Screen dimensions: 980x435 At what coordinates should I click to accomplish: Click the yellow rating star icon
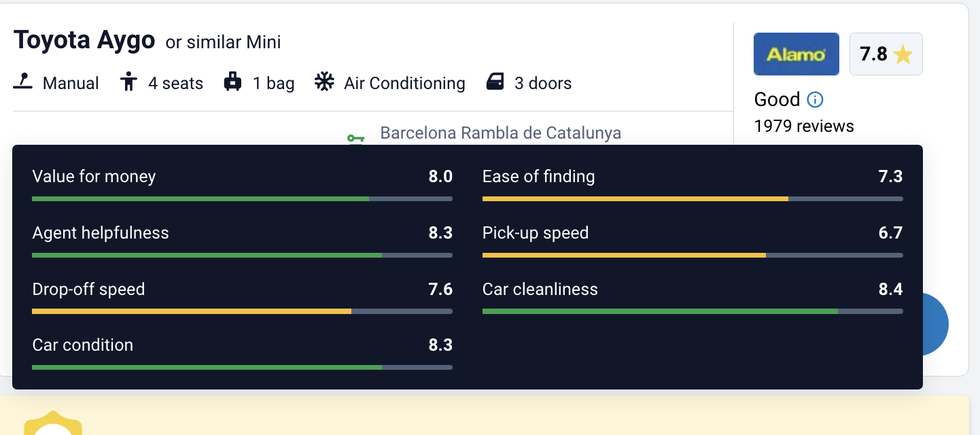pyautogui.click(x=903, y=54)
